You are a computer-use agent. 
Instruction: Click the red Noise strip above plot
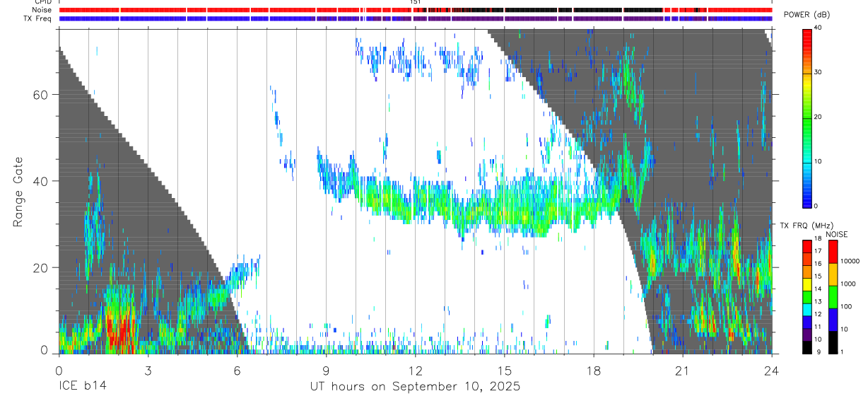click(415, 10)
